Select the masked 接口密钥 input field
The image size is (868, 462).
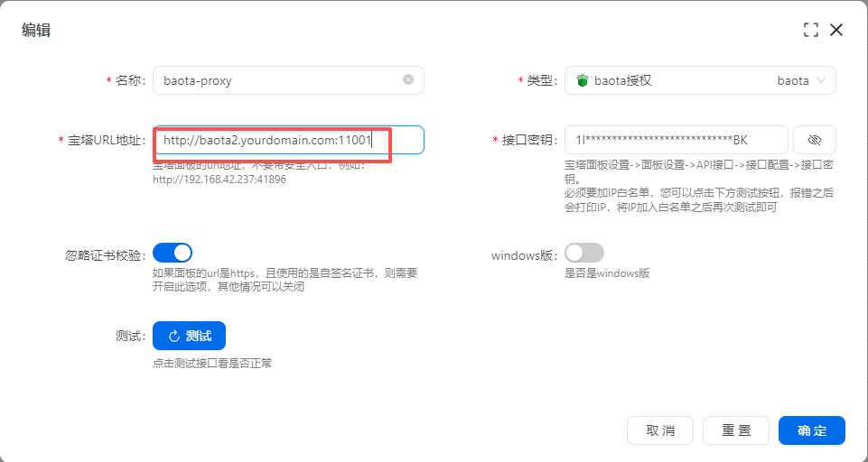click(676, 140)
